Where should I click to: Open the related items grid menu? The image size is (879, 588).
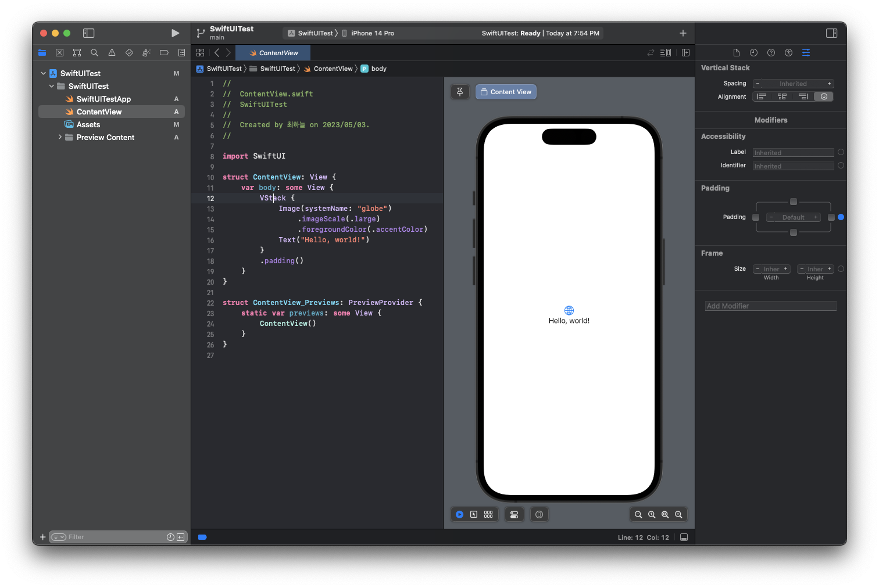tap(200, 53)
